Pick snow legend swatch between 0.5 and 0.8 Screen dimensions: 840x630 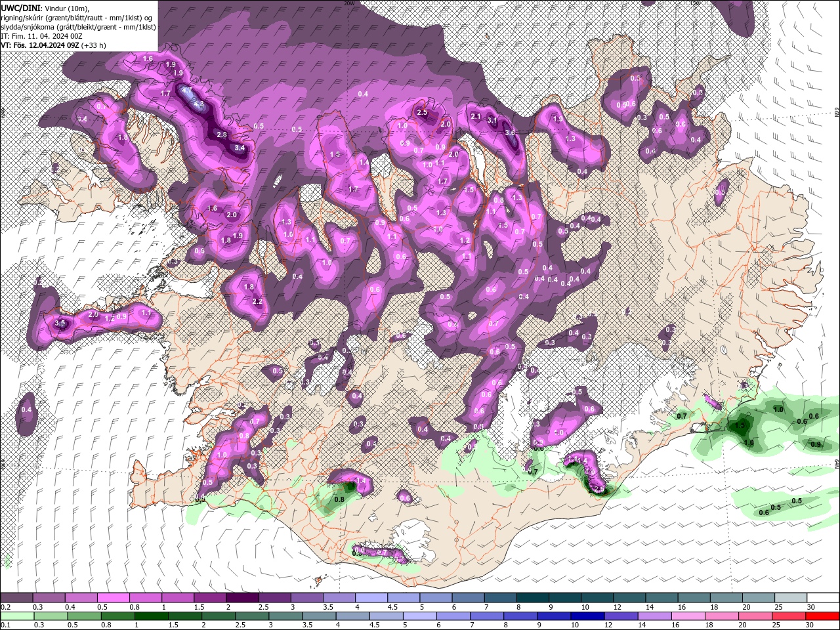click(113, 598)
